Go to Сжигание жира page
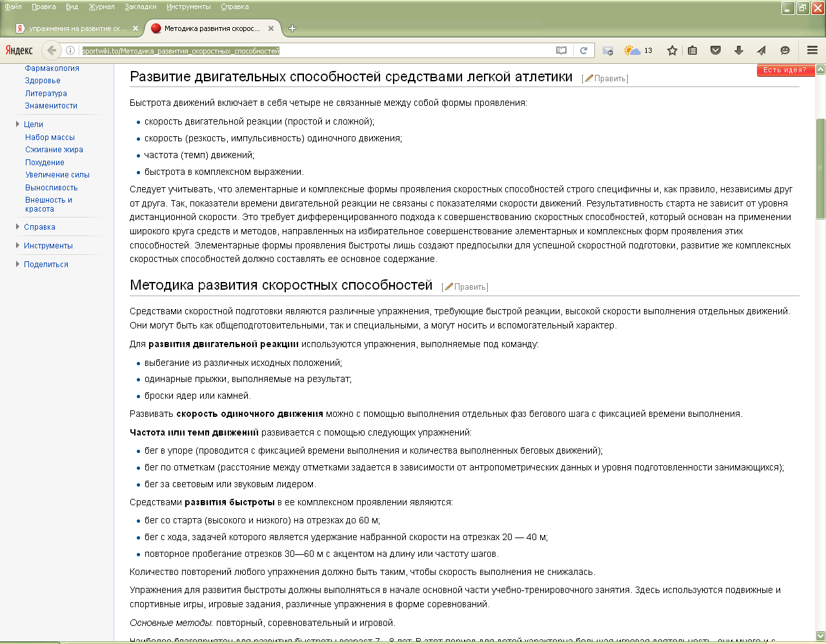 pos(54,150)
